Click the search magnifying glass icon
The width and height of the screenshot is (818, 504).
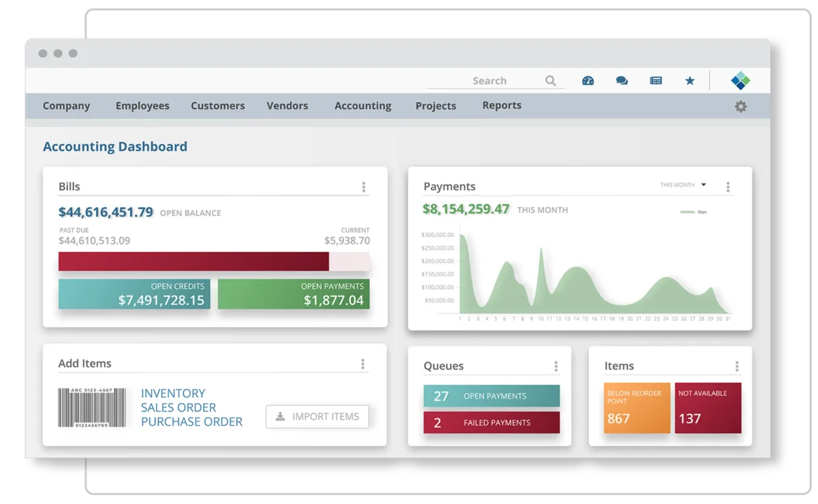[x=551, y=80]
